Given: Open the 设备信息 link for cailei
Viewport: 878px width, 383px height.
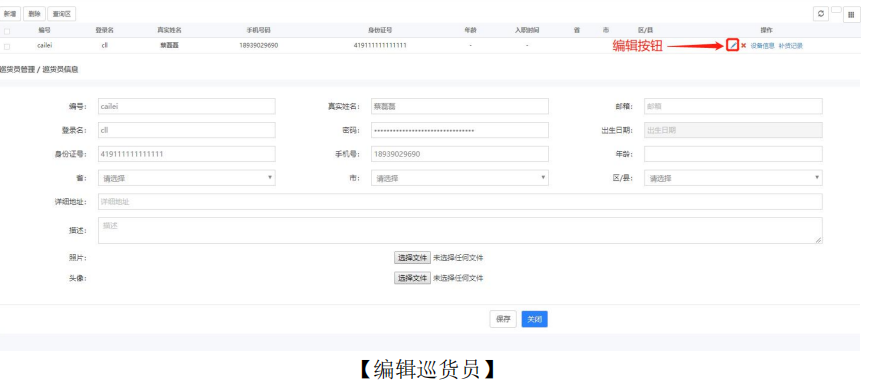Looking at the screenshot, I should point(763,46).
